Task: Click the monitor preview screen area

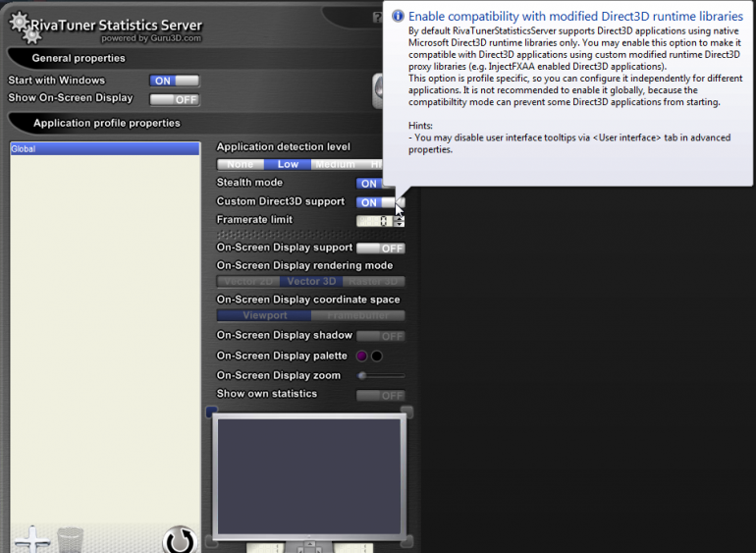Action: (309, 475)
